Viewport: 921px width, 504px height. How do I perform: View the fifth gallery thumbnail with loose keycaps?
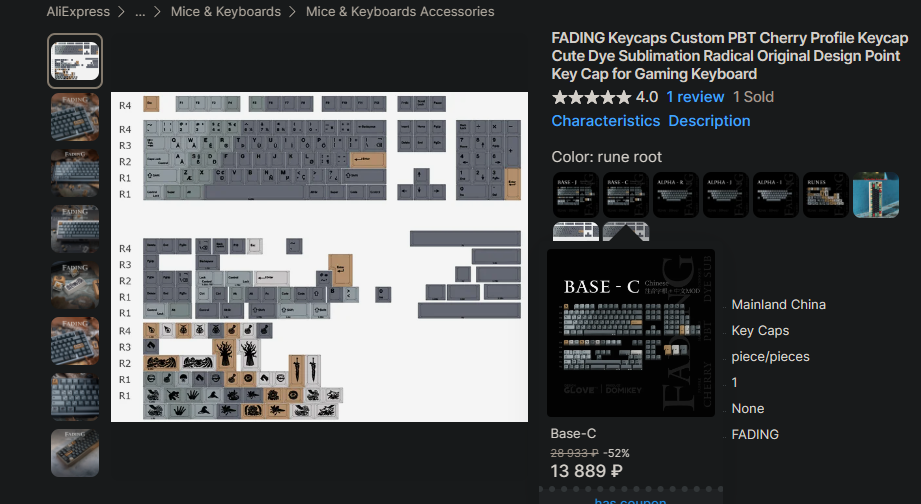click(x=75, y=285)
